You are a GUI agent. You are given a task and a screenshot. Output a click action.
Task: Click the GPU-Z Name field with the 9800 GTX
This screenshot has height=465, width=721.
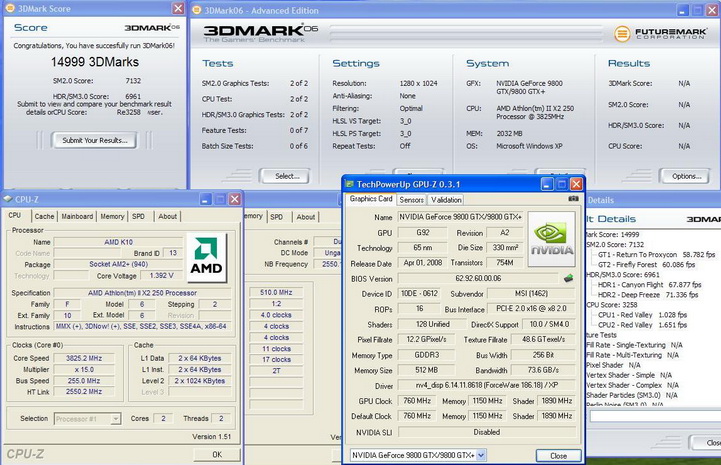460,217
